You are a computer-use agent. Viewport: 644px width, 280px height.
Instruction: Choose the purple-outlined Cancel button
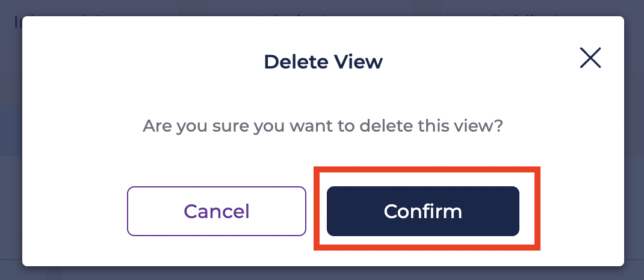tap(217, 211)
